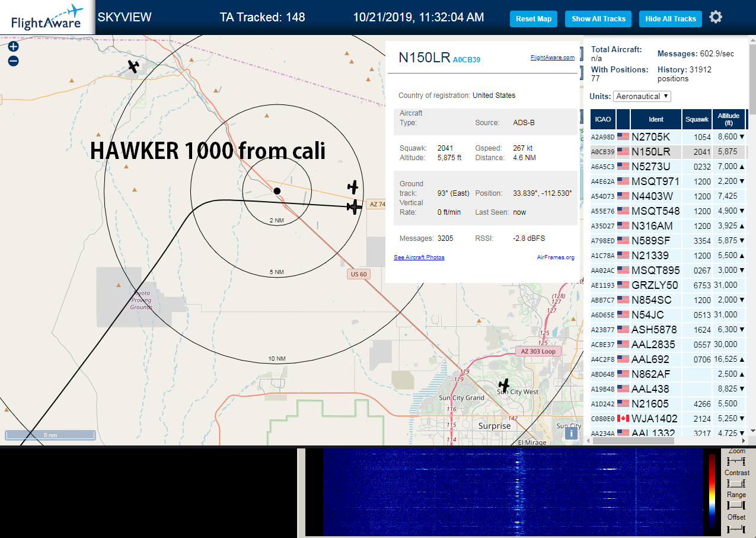Click the FlightAware logo
The height and width of the screenshot is (538, 756).
(x=47, y=17)
